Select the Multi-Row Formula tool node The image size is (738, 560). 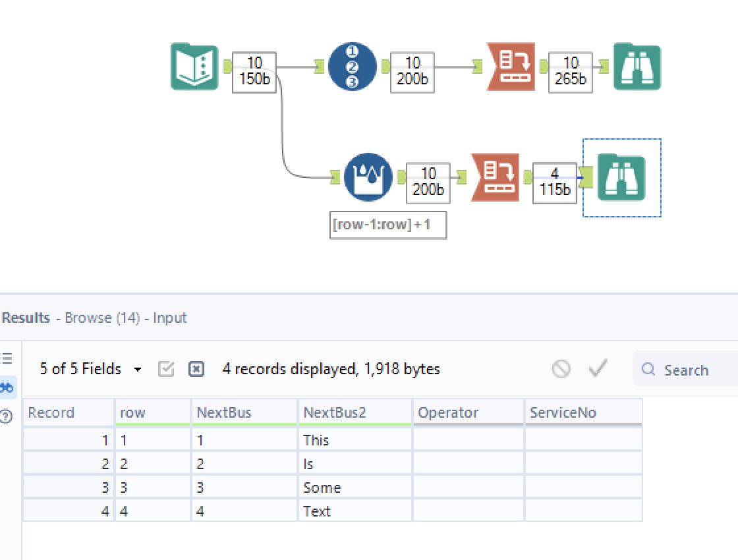368,177
